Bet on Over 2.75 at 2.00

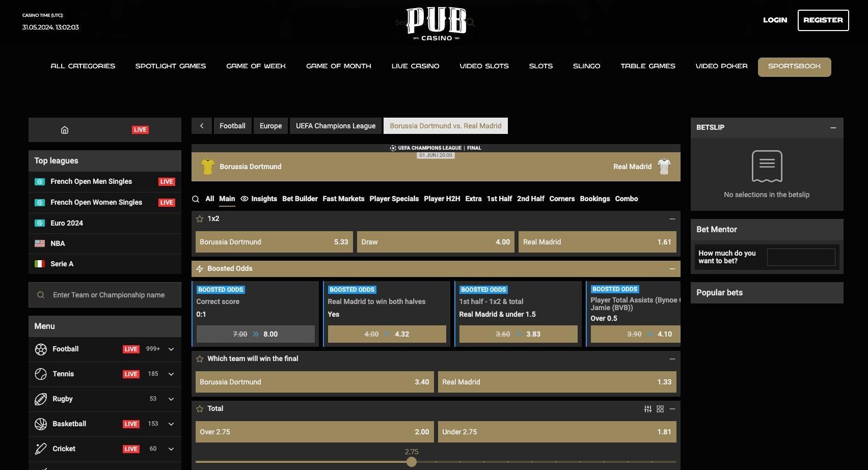pyautogui.click(x=315, y=432)
